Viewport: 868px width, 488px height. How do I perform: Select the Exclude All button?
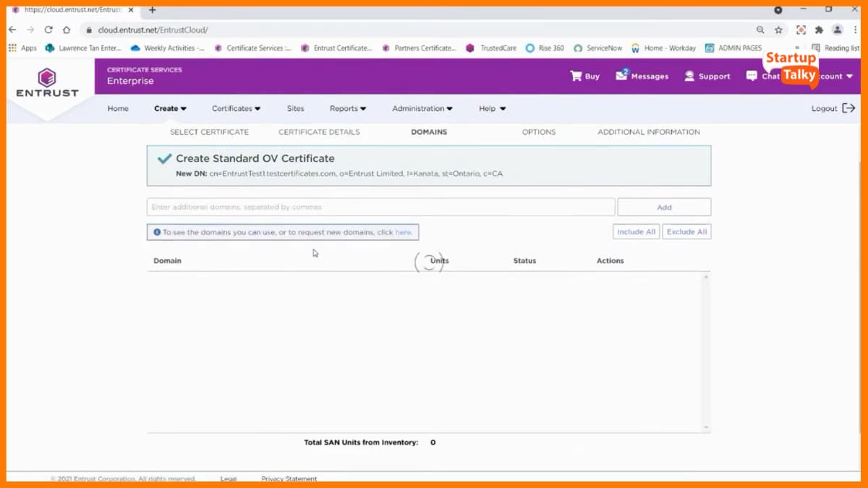point(686,231)
